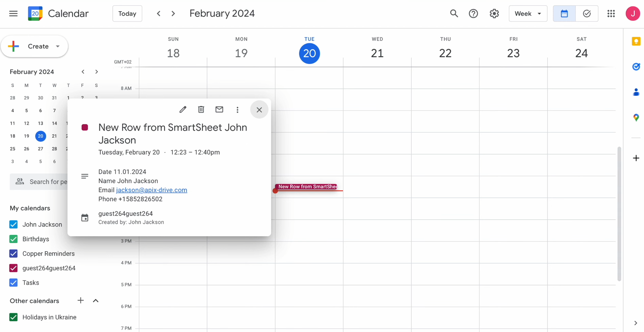Open the jackson@apix-drive.com email link
The width and height of the screenshot is (644, 332).
tap(151, 190)
